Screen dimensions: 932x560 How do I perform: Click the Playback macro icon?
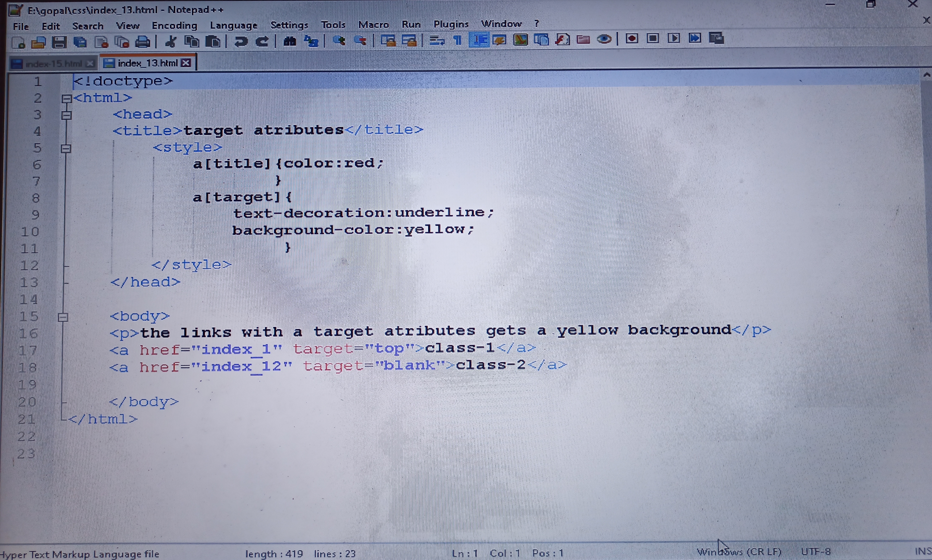click(673, 38)
